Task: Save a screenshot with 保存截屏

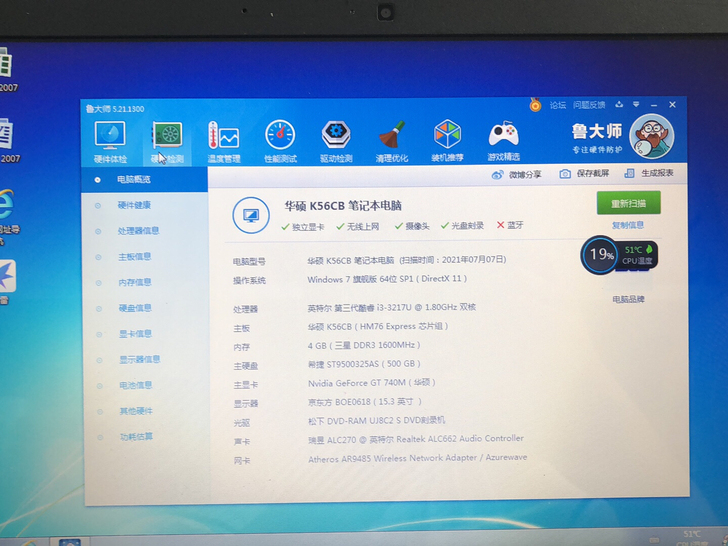Action: (584, 174)
